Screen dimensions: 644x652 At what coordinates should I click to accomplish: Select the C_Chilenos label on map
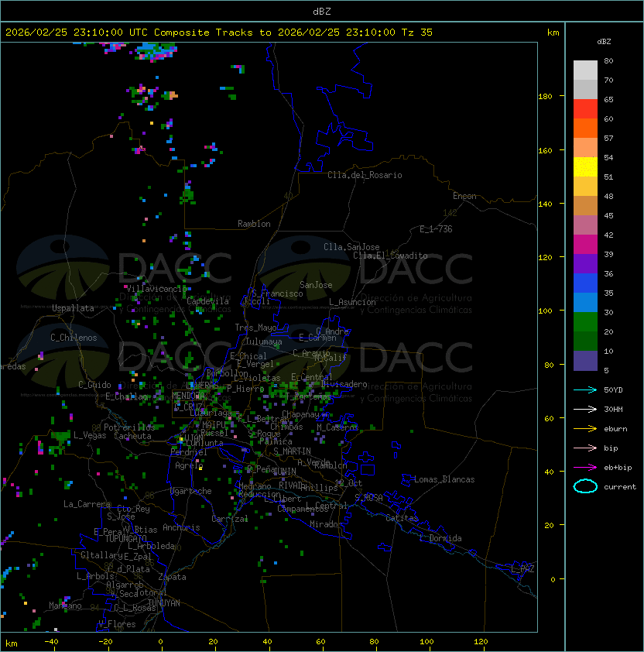74,338
